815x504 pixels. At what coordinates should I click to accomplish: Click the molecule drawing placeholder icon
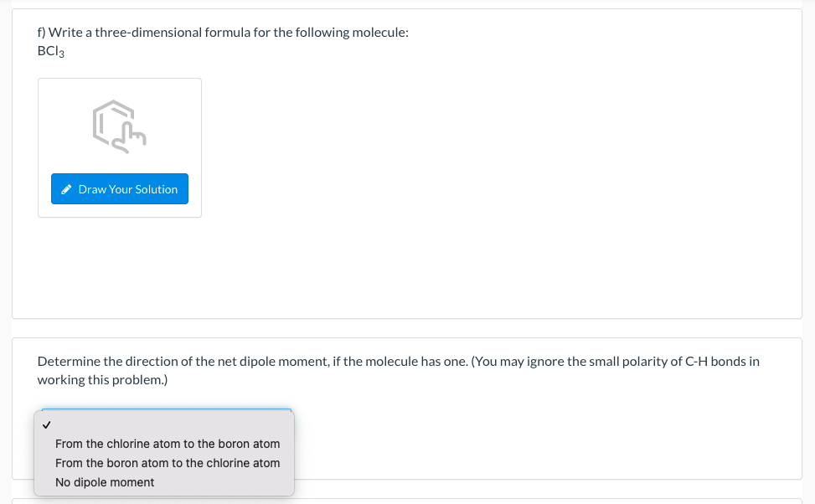coord(120,127)
